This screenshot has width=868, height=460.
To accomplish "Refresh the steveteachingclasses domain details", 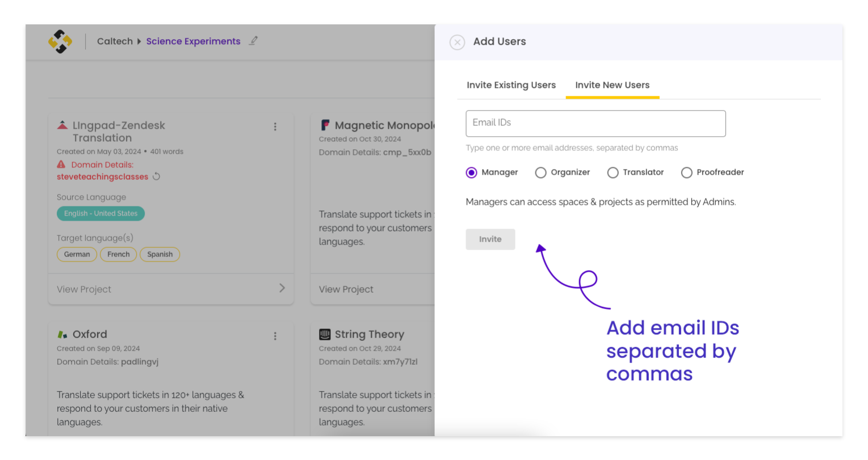I will click(x=156, y=176).
